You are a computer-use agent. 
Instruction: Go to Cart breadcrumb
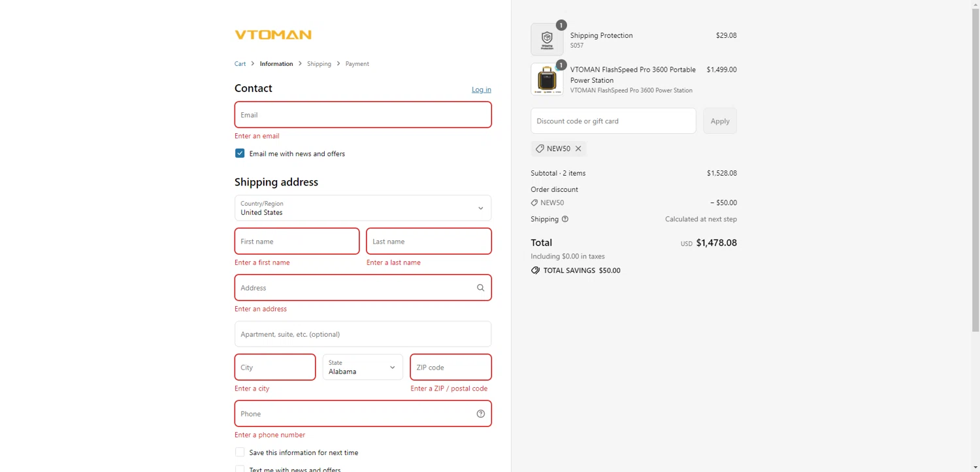tap(240, 64)
